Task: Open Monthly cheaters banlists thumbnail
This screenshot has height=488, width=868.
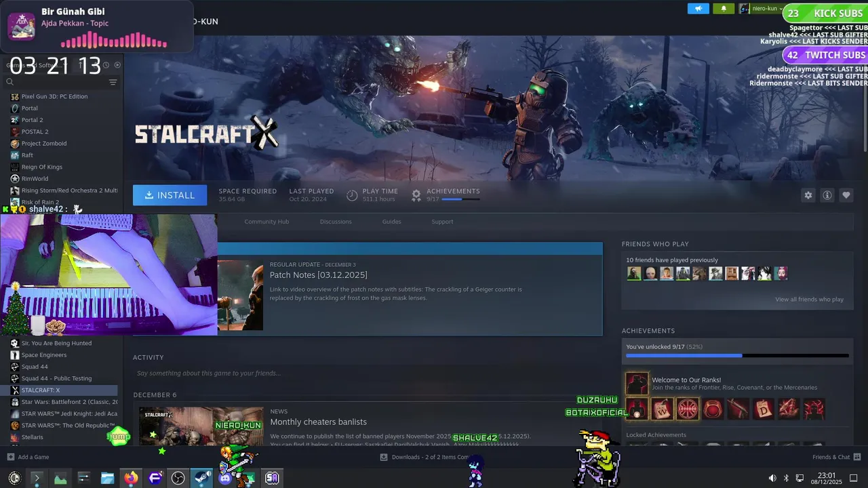Action: (x=201, y=426)
